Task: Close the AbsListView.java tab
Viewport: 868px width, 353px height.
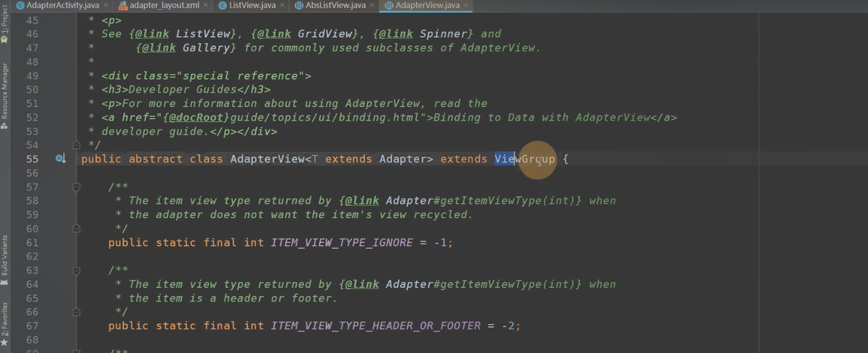Action: (x=372, y=5)
